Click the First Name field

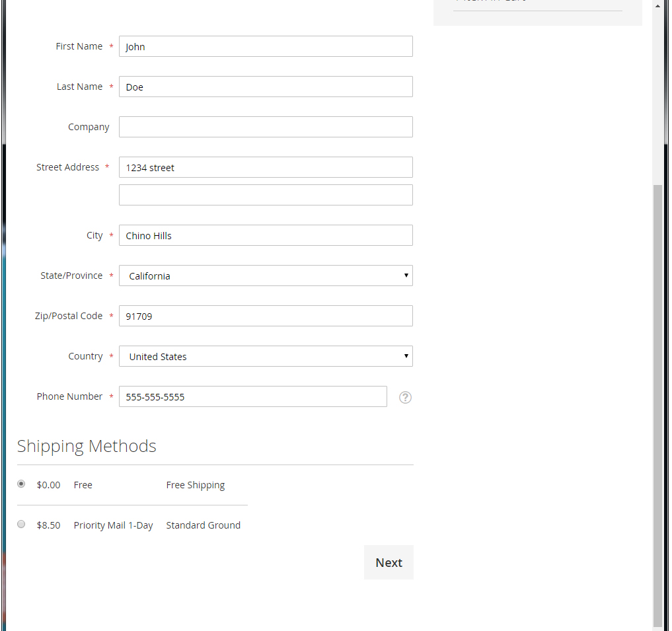point(264,46)
